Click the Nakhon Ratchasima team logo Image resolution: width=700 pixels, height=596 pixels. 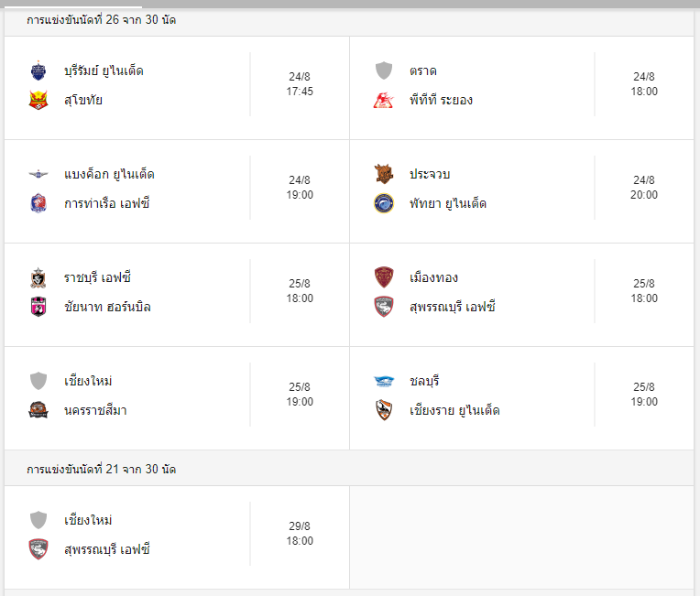38,410
